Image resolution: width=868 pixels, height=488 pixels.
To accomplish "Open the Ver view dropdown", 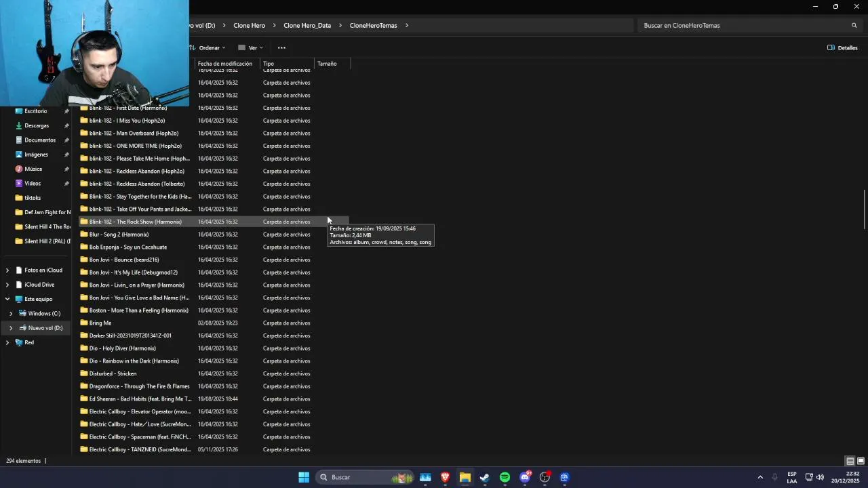I will pyautogui.click(x=250, y=47).
